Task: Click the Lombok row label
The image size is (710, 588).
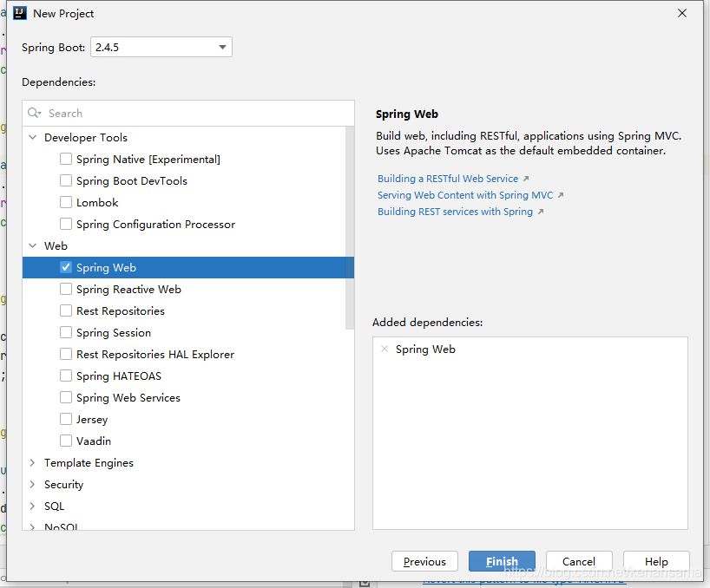Action: [97, 202]
